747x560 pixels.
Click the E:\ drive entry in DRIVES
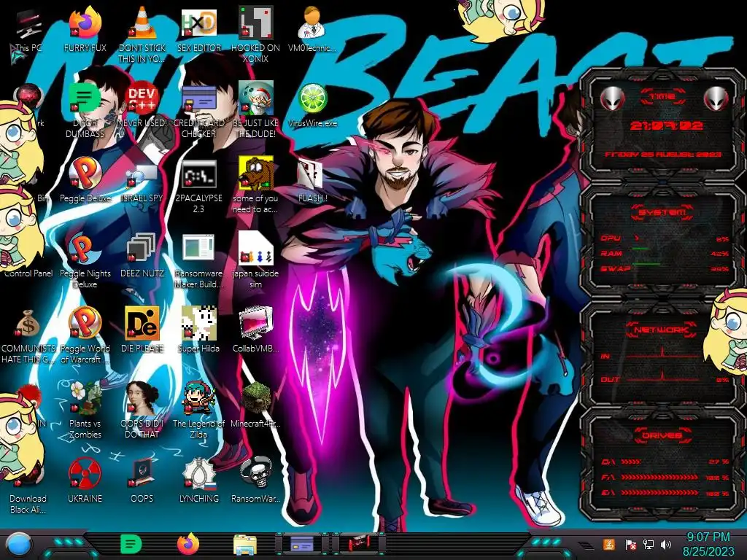point(664,493)
